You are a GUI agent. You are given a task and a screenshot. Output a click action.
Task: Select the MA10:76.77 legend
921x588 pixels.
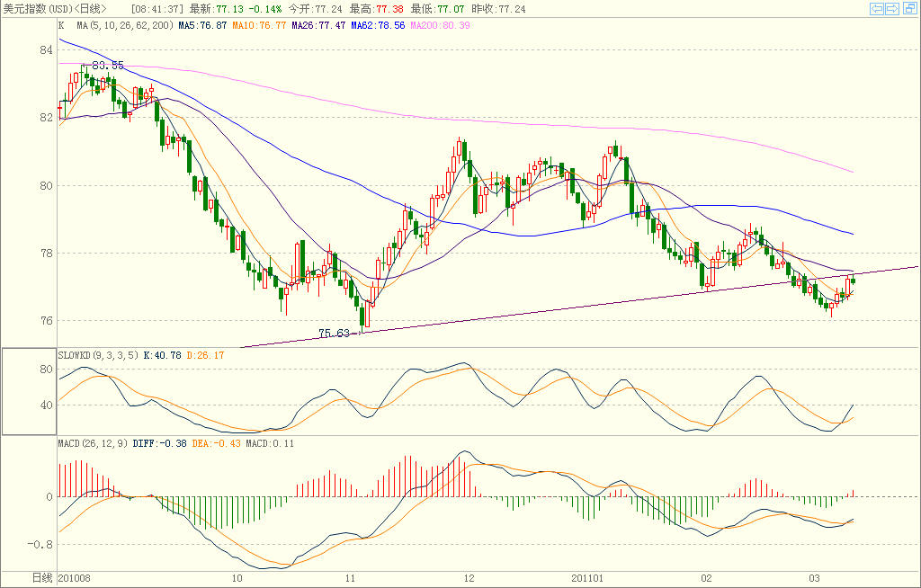pos(259,25)
